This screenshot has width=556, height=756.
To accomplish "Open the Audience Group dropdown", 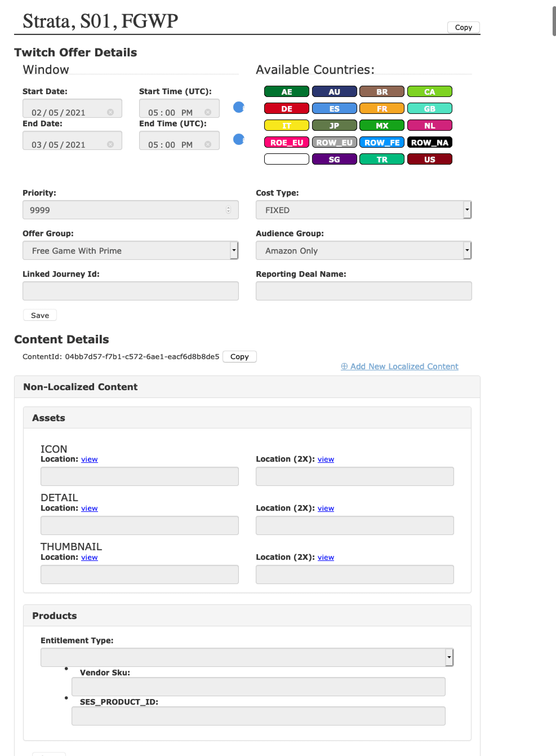I will tap(364, 250).
